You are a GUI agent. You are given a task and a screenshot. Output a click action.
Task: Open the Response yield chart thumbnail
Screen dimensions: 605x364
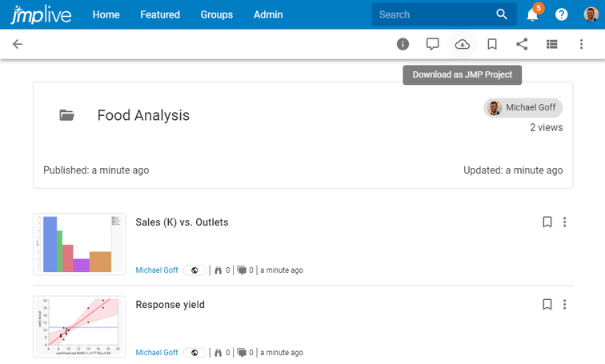[79, 326]
